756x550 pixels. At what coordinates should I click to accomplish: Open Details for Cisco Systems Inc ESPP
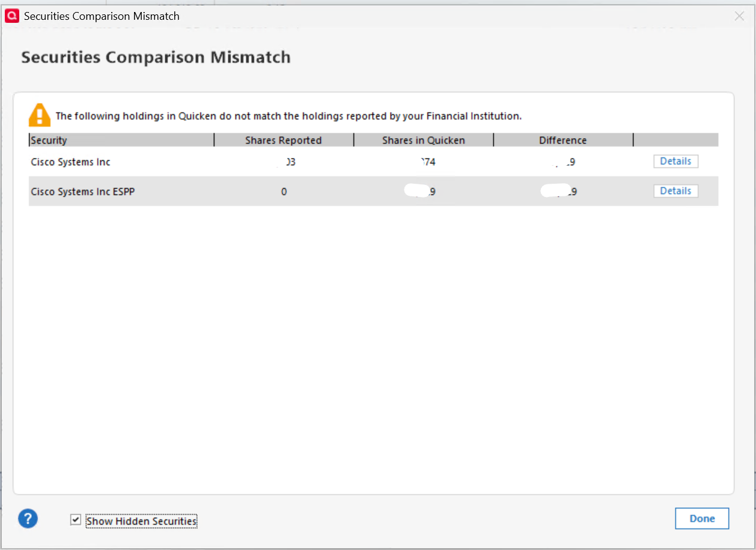click(675, 191)
